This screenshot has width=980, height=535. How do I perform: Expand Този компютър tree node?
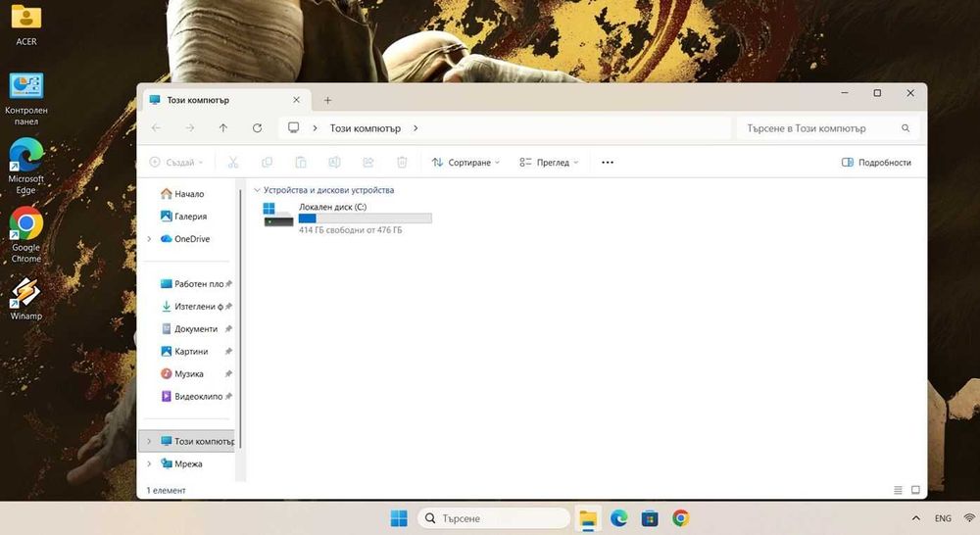point(149,441)
